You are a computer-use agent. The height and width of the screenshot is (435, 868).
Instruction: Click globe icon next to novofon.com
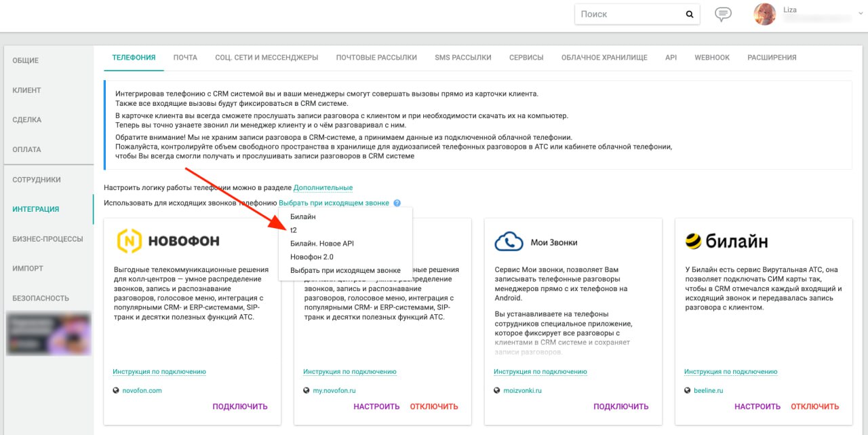point(116,391)
